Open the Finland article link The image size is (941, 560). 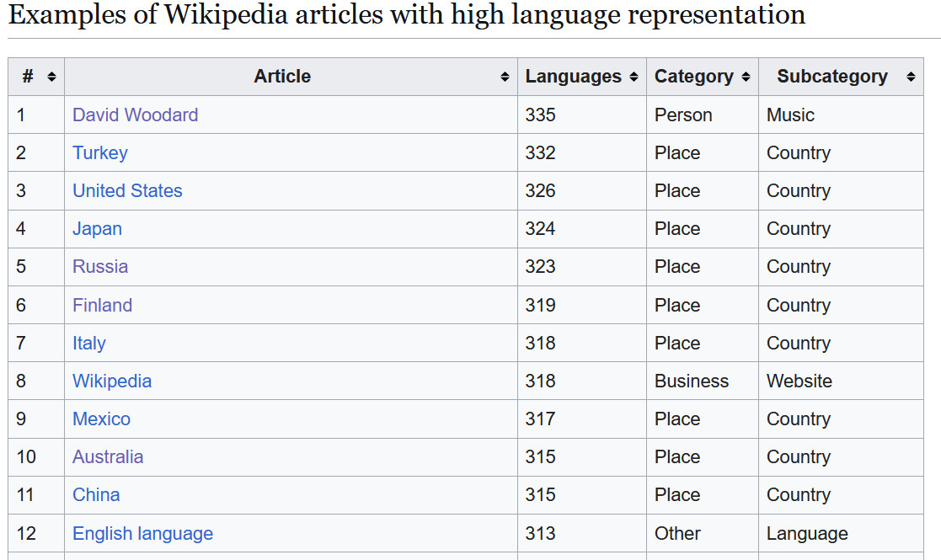tap(102, 305)
